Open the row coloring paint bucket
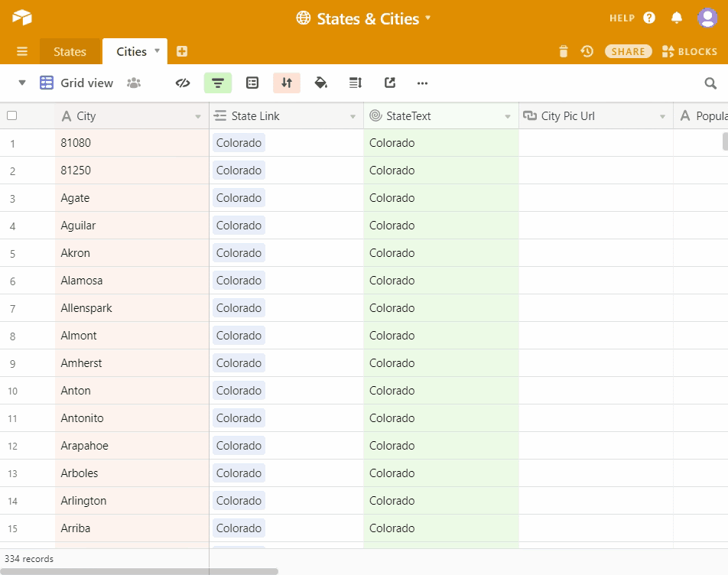Viewport: 728px width, 575px height. coord(321,83)
